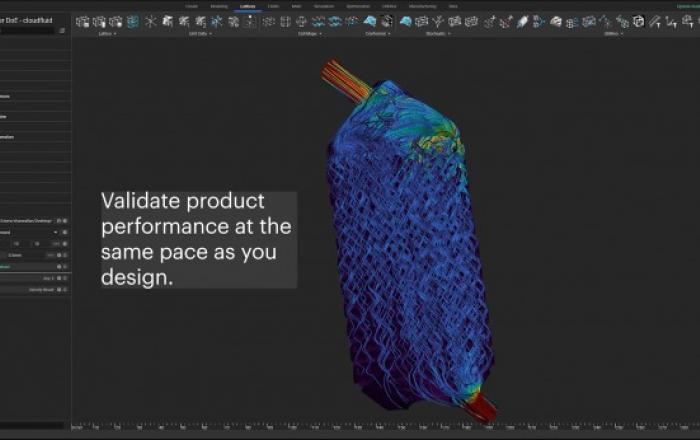This screenshot has height=440, width=700.
Task: Expand the Stochastic group dropdown
Action: pos(438,33)
